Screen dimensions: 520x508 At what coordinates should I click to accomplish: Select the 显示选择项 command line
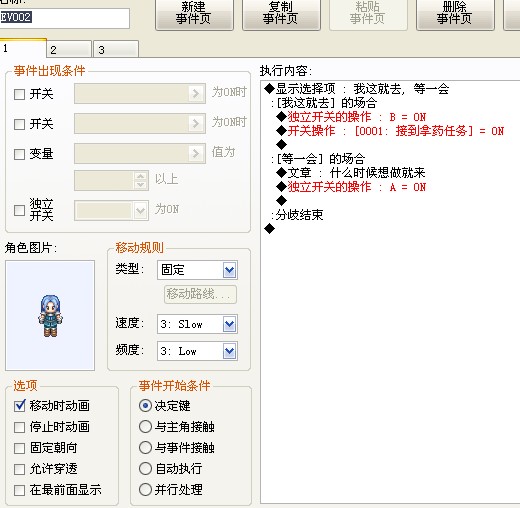[x=357, y=89]
